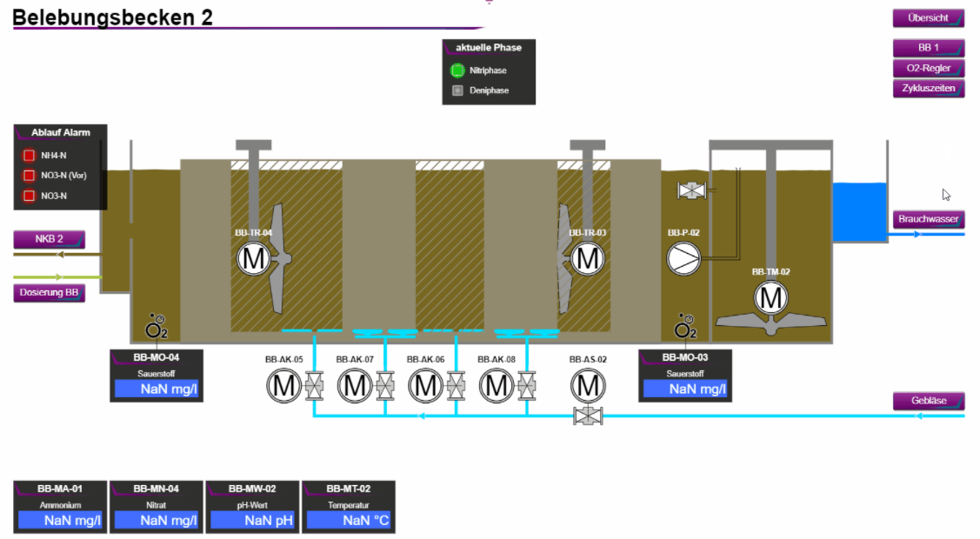Image resolution: width=980 pixels, height=539 pixels.
Task: Toggle the Nitriphase green indicator
Action: [x=457, y=70]
